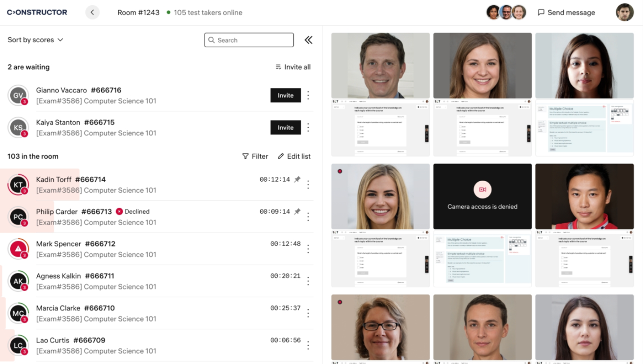Select Lao Curtis #666709
643x364 pixels.
click(x=71, y=340)
